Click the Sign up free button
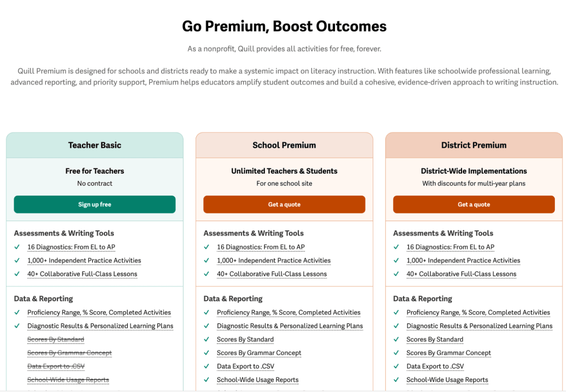The width and height of the screenshot is (566, 392). 94,204
